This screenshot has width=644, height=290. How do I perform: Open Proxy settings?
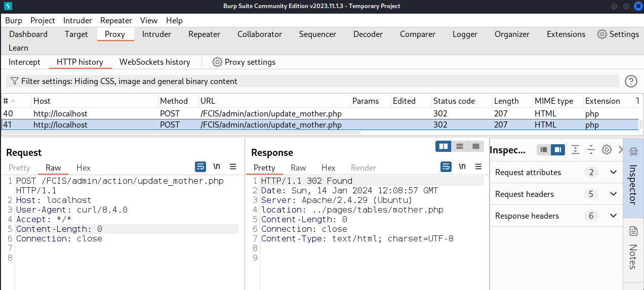click(244, 62)
